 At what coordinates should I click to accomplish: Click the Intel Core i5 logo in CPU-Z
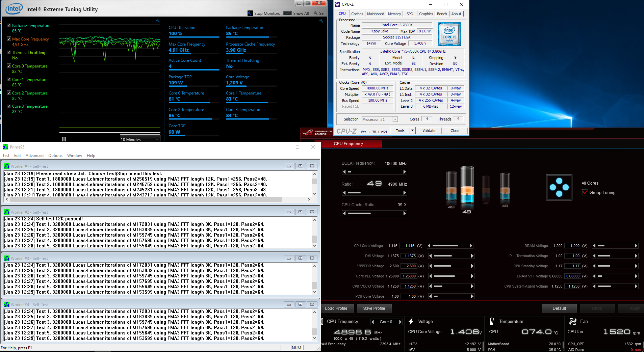tap(449, 34)
